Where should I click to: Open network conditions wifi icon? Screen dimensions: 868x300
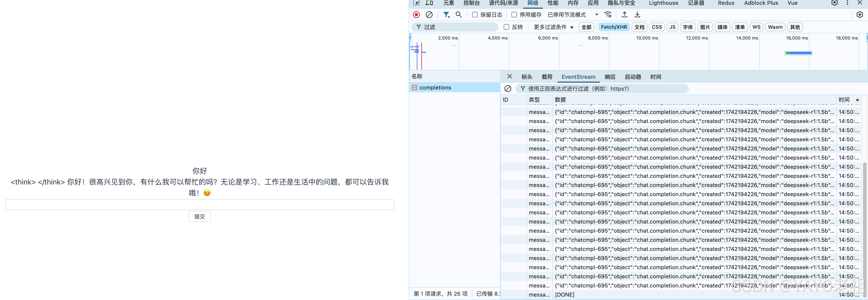[x=608, y=14]
